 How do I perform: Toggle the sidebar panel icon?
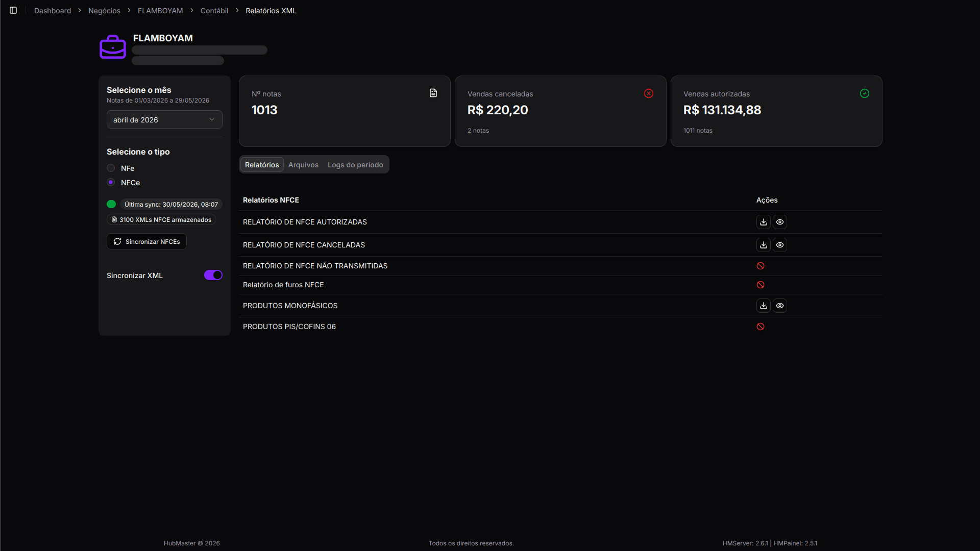point(13,10)
